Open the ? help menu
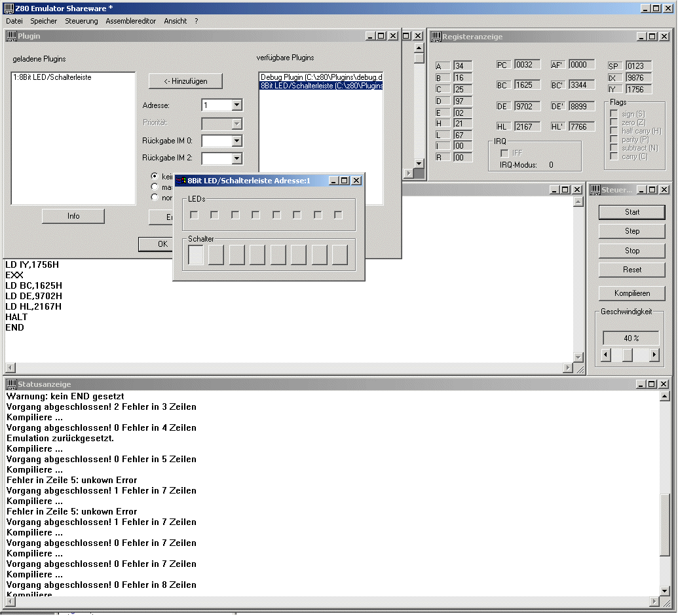Screen dimensions: 678x616 197,21
